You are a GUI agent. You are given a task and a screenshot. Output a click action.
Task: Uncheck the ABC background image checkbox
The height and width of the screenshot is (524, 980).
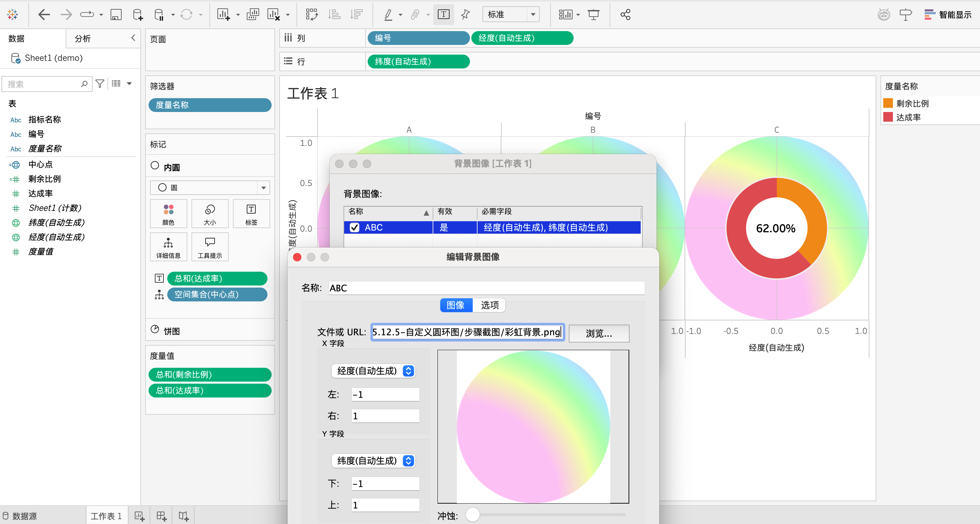354,227
